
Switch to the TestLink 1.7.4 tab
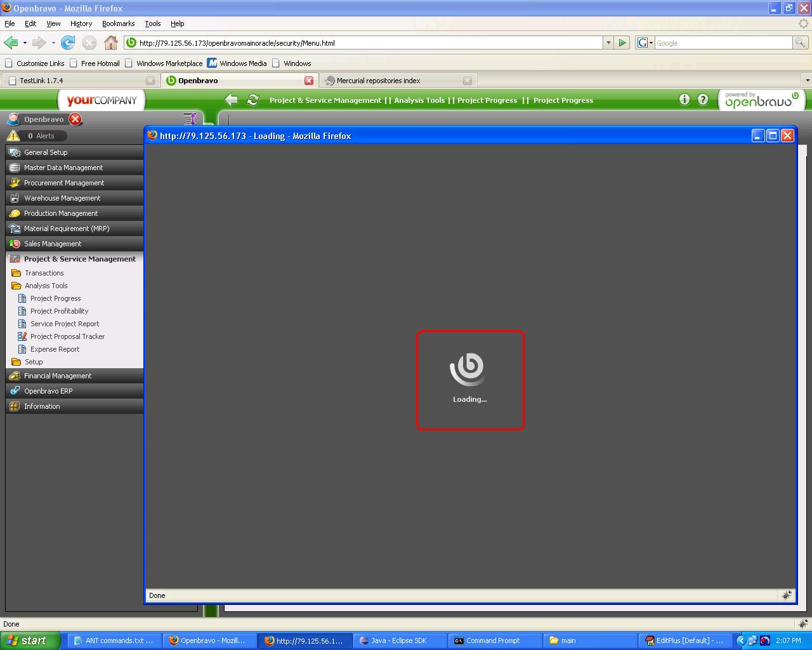tap(80, 81)
